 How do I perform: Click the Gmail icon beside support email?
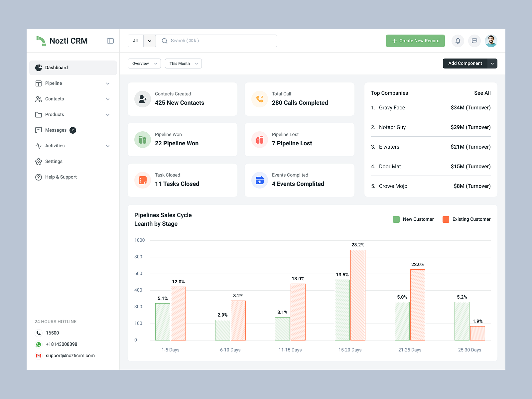tap(39, 355)
